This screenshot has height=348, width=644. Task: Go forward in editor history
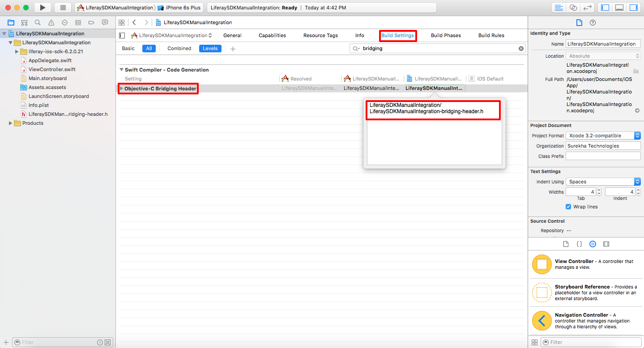pos(146,22)
